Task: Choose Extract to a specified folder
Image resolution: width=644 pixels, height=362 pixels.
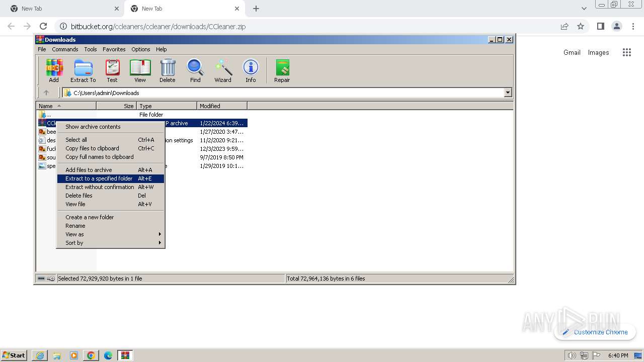Action: coord(111,178)
